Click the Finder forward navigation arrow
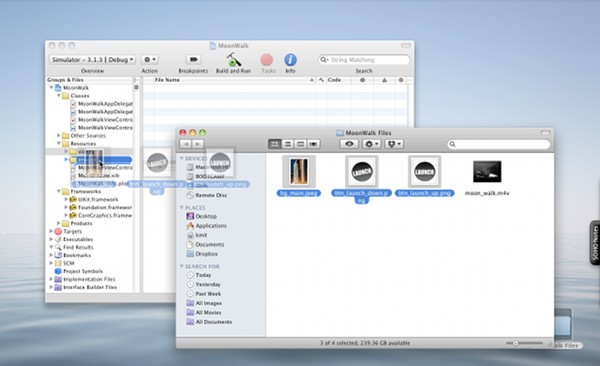The height and width of the screenshot is (366, 600). point(198,144)
